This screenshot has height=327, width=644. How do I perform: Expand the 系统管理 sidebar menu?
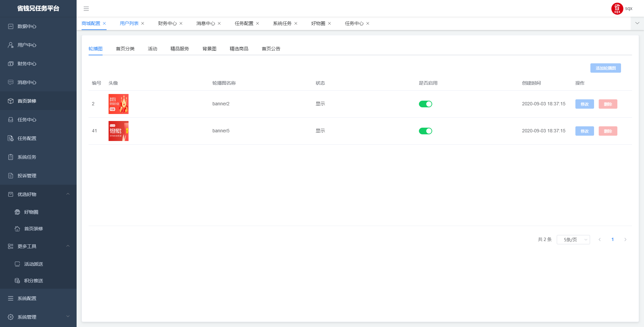pos(68,317)
